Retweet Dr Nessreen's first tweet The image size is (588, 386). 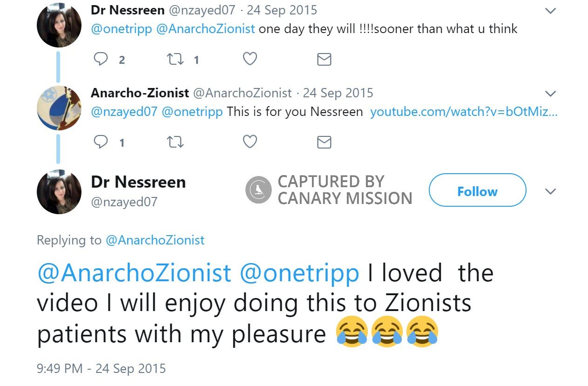(175, 59)
